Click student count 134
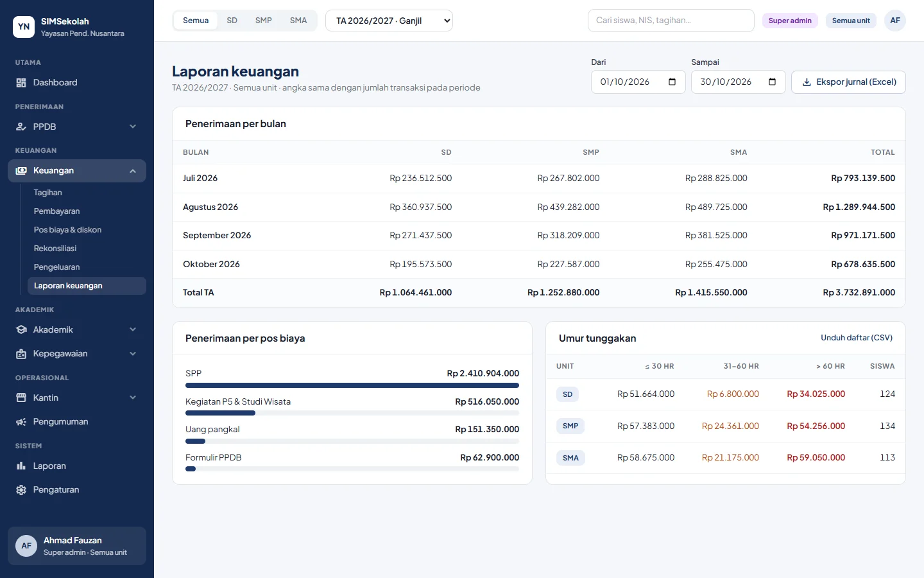The width and height of the screenshot is (924, 578). click(x=887, y=426)
